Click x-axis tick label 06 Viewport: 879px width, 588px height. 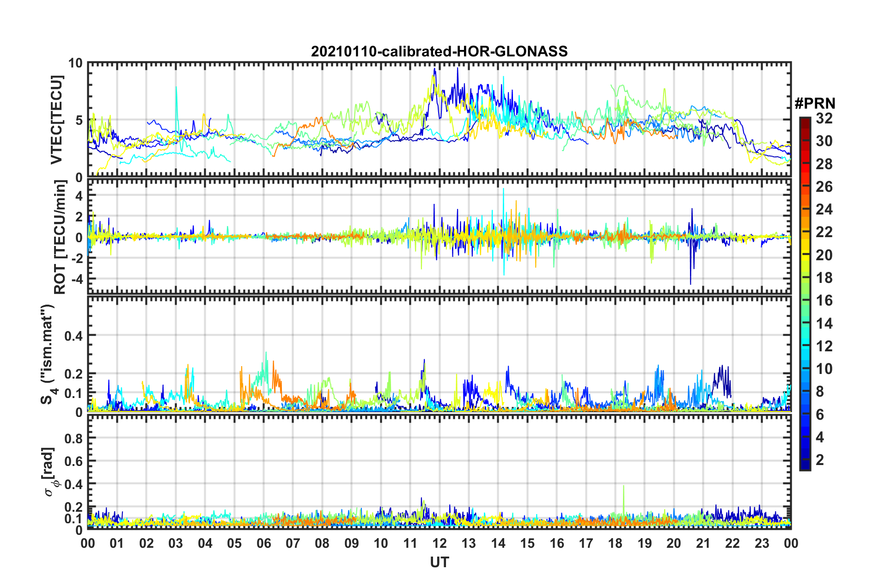263,544
